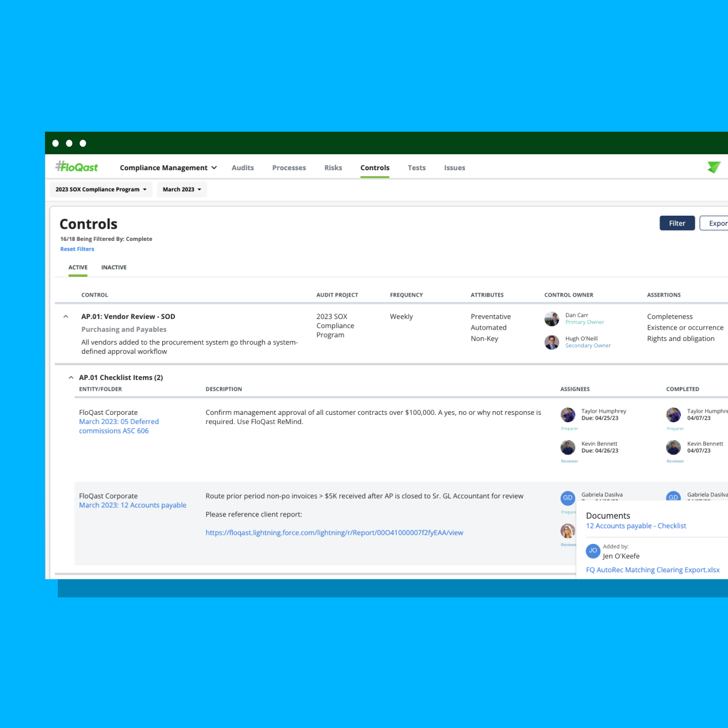The width and height of the screenshot is (728, 728).
Task: Click the AUDIT PROJECT column header
Action: point(337,295)
